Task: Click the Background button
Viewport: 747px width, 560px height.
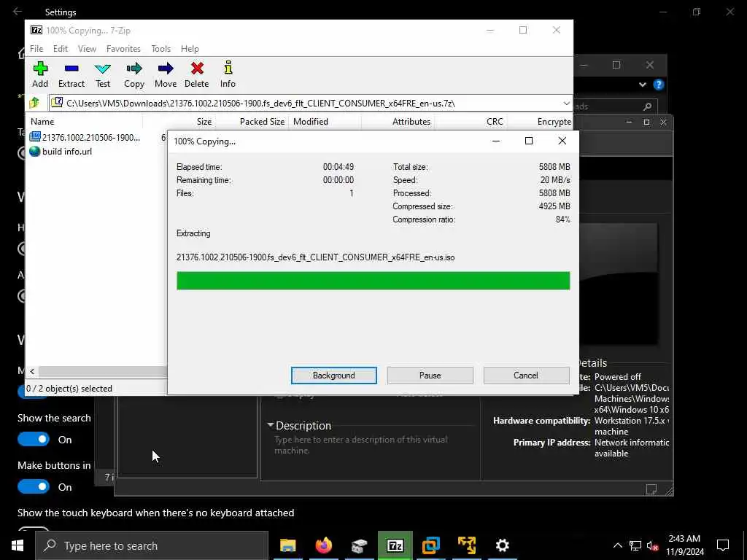Action: tap(334, 376)
